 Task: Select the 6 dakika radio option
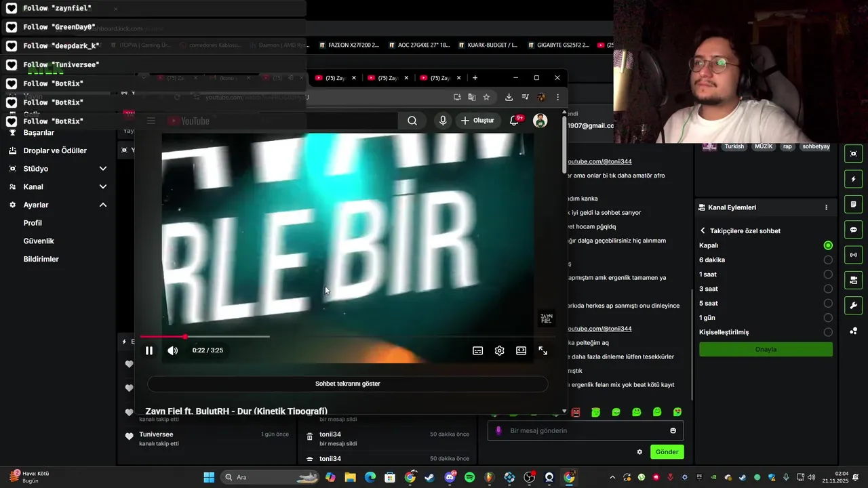tap(828, 260)
